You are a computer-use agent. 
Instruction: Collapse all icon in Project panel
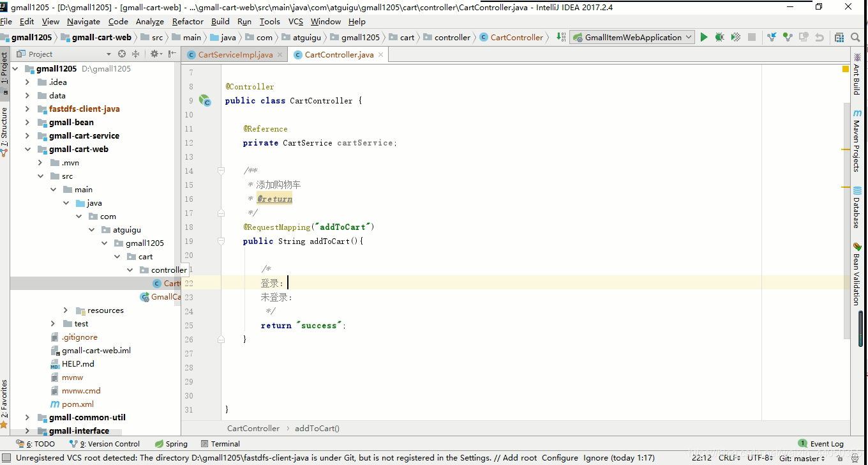point(137,54)
